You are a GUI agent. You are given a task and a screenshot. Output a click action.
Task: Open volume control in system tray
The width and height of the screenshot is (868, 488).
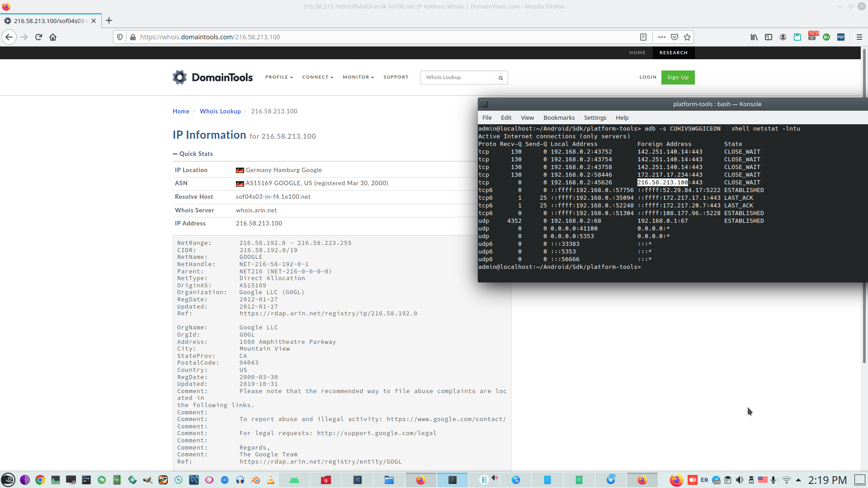click(x=740, y=480)
